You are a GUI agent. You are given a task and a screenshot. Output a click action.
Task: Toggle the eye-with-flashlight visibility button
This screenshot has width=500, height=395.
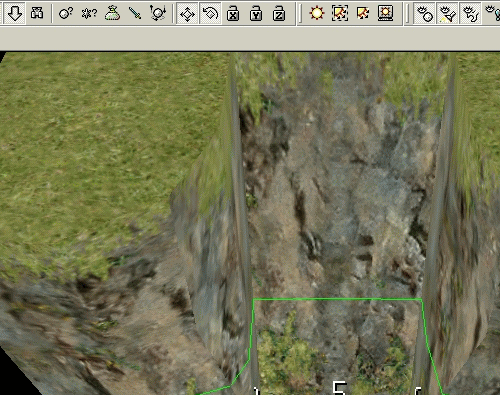(447, 13)
